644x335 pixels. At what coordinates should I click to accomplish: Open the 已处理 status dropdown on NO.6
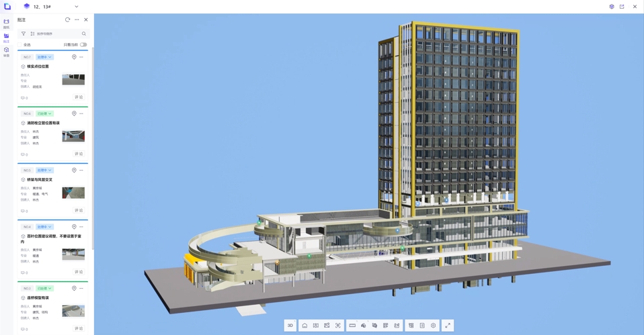click(x=44, y=113)
